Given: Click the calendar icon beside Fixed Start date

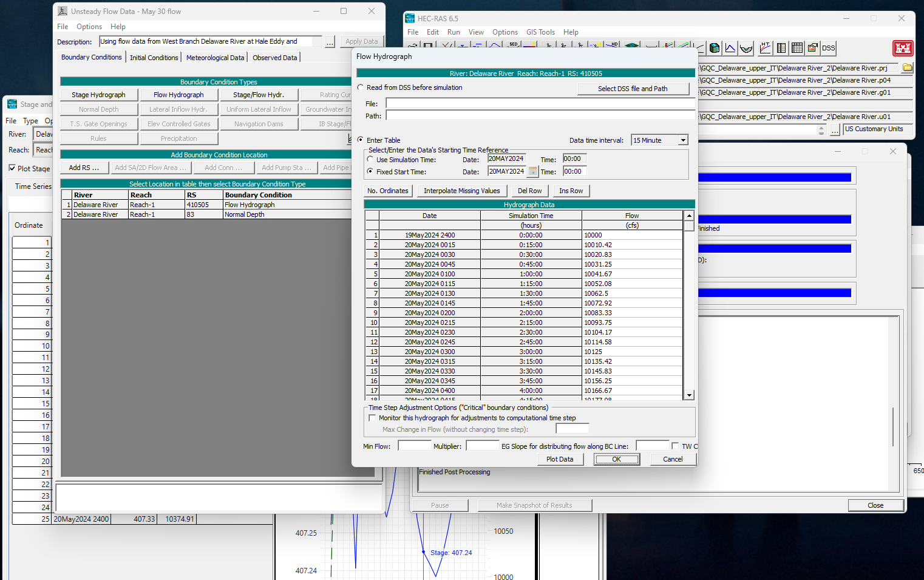Looking at the screenshot, I should [x=532, y=171].
